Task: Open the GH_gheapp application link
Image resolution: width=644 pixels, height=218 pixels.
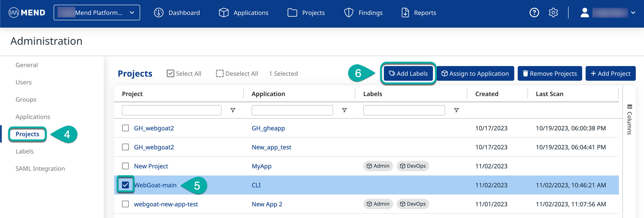Action: tap(268, 128)
